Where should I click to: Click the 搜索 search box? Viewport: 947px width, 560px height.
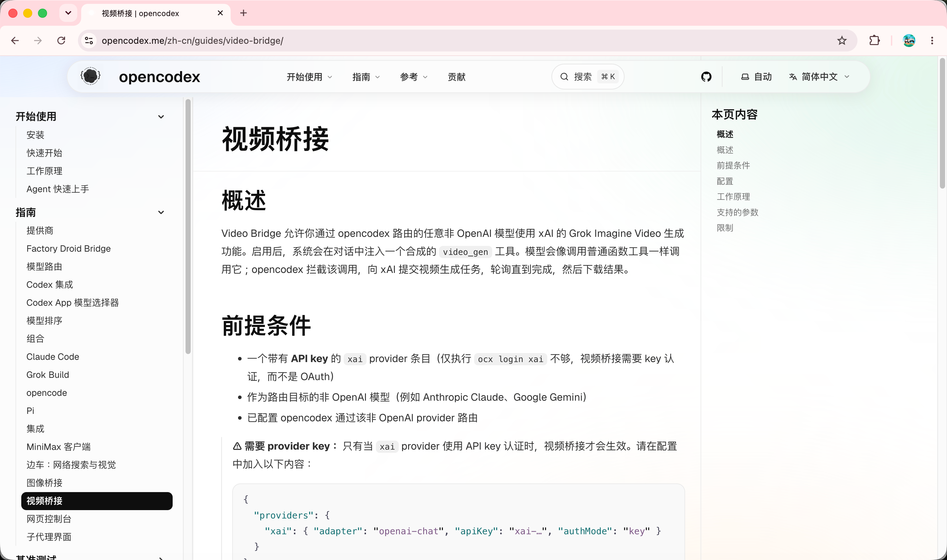tap(588, 77)
